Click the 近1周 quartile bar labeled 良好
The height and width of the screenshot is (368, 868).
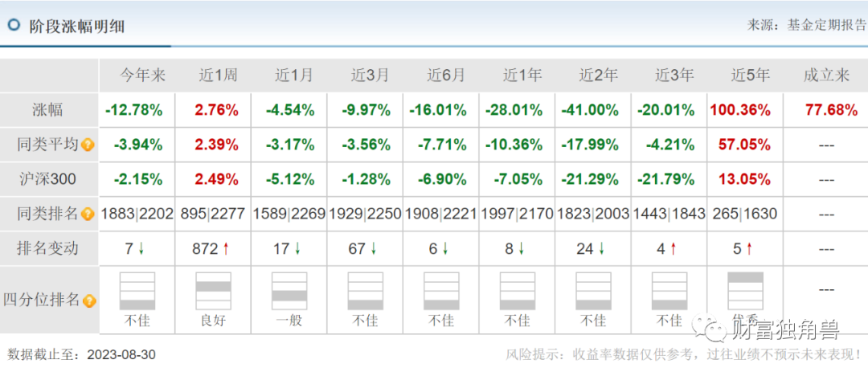pyautogui.click(x=213, y=291)
